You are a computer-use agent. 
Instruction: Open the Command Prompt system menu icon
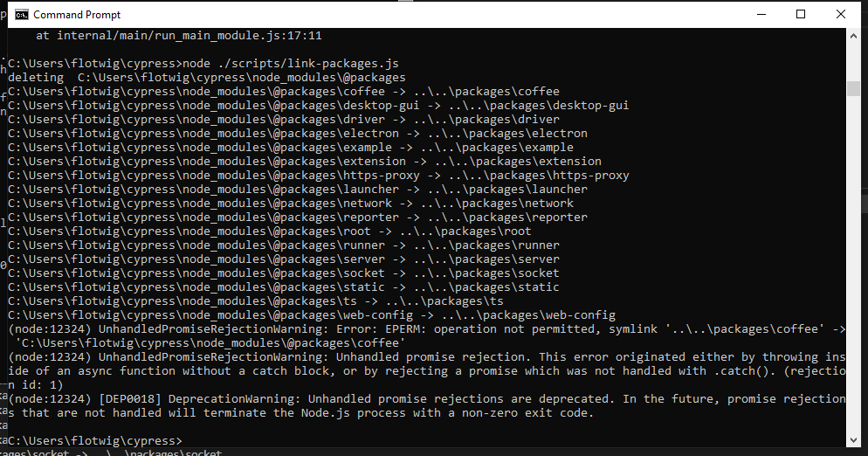pos(22,14)
